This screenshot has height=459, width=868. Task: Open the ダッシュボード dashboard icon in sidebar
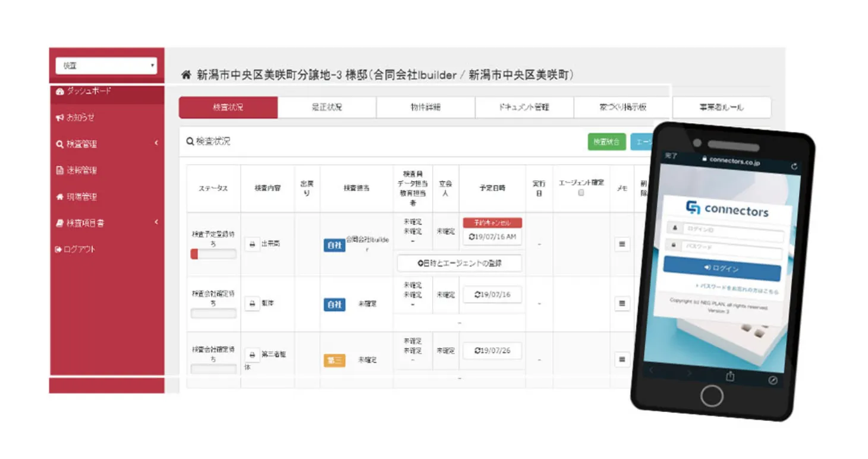(x=60, y=92)
